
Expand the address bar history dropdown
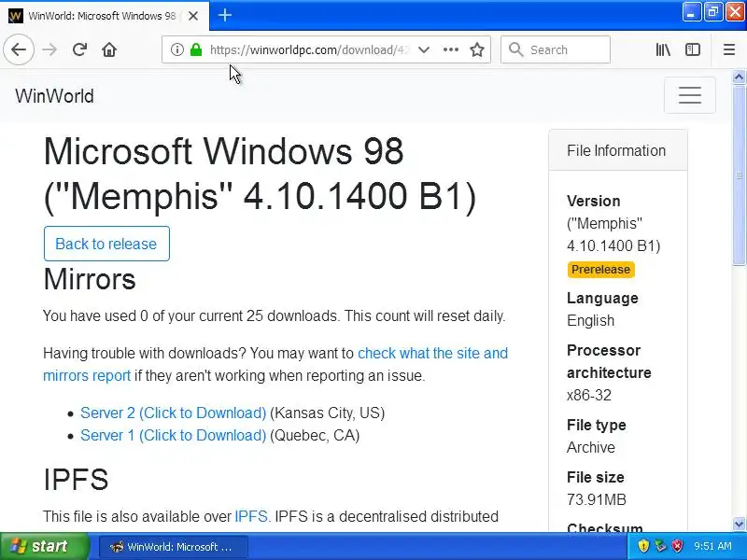pyautogui.click(x=424, y=49)
